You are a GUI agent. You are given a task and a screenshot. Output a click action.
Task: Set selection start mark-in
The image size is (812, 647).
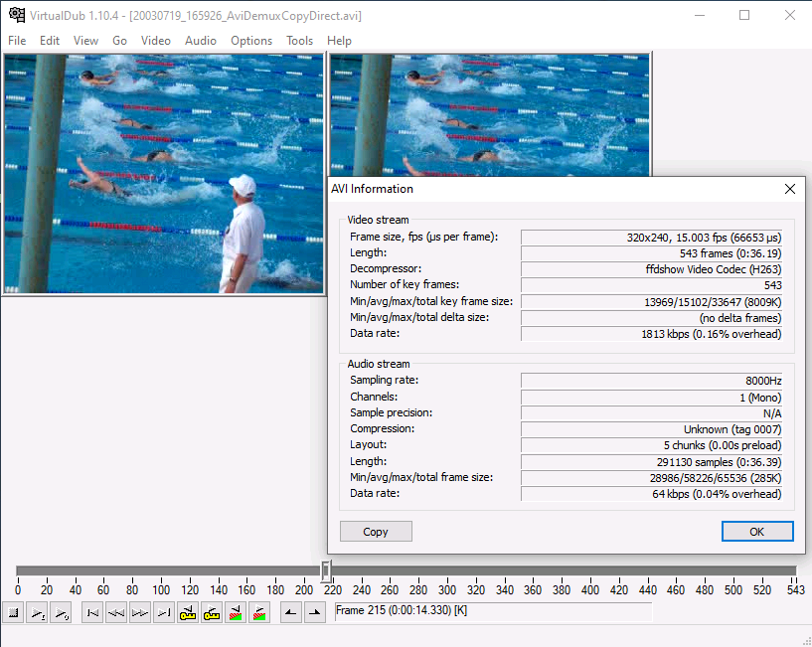pyautogui.click(x=291, y=613)
